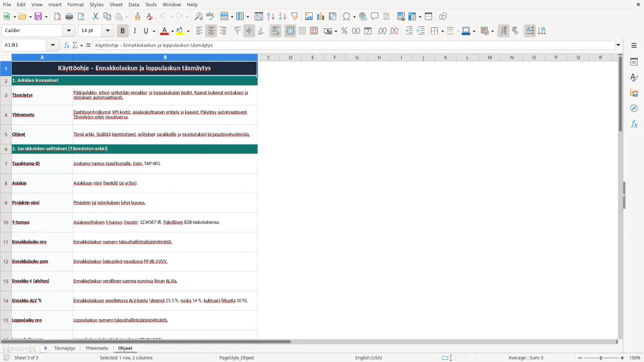Toggle Bold formatting button

(x=123, y=31)
